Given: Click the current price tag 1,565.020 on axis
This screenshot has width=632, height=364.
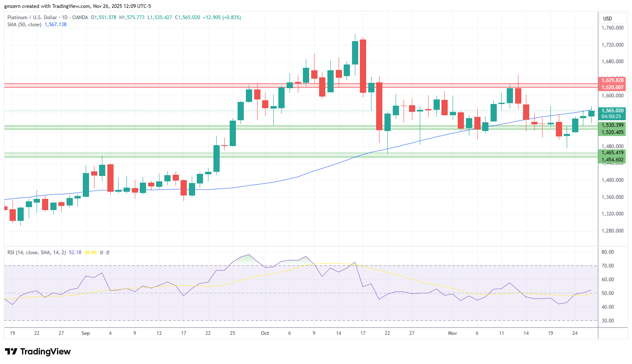Looking at the screenshot, I should 612,111.
